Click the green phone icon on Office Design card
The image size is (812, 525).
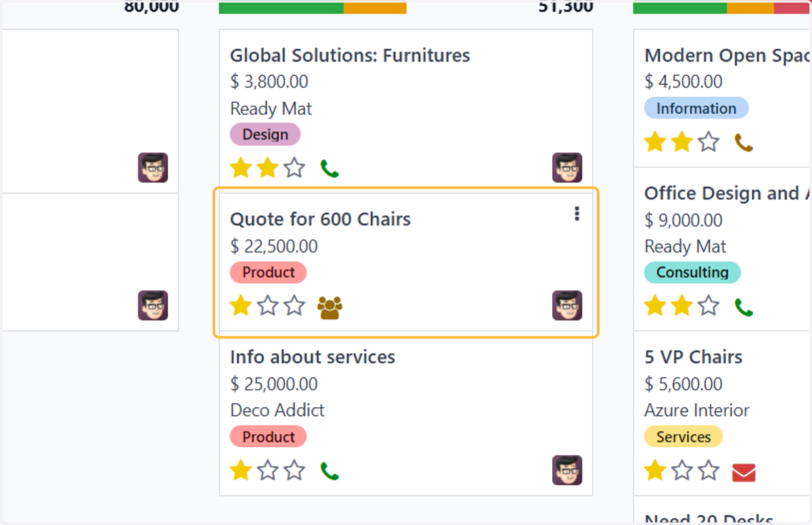tap(744, 308)
